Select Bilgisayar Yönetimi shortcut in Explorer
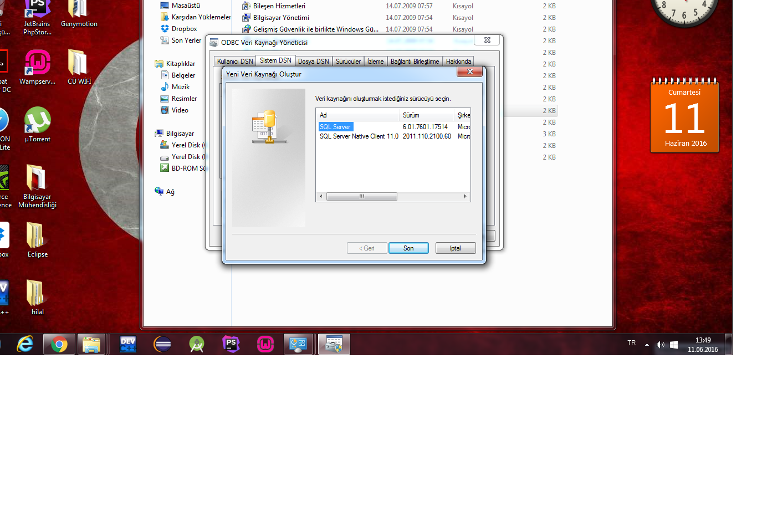Image resolution: width=757 pixels, height=532 pixels. click(276, 18)
